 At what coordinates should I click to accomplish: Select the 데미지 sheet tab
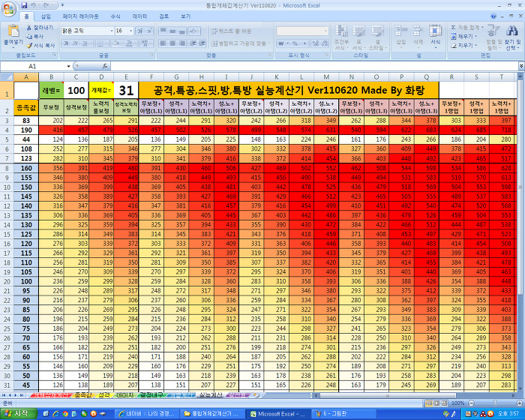click(125, 394)
